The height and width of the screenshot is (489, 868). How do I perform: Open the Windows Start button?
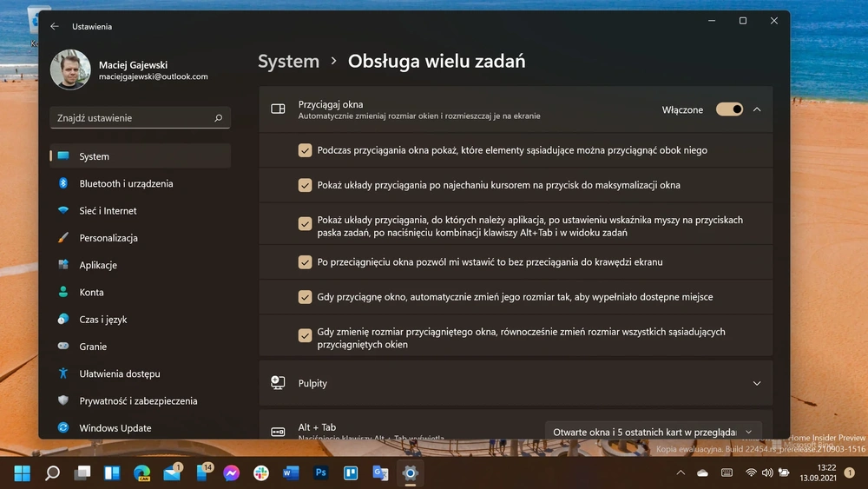pyautogui.click(x=23, y=473)
